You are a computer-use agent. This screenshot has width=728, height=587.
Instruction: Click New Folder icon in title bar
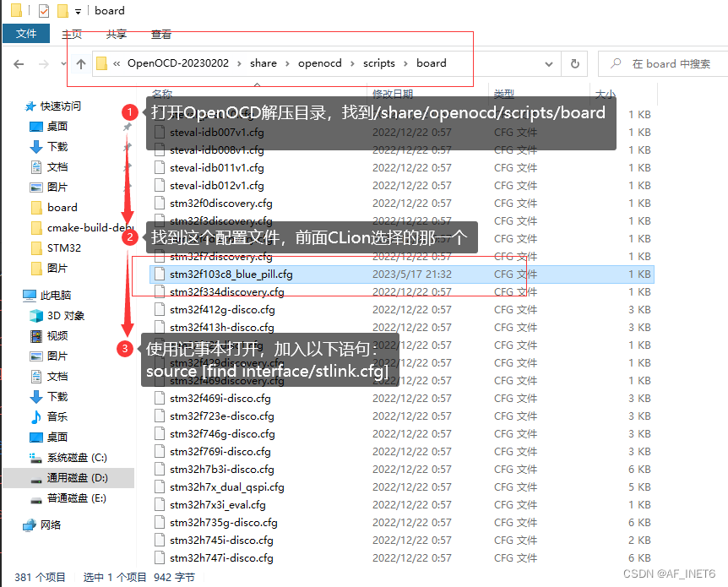62,10
